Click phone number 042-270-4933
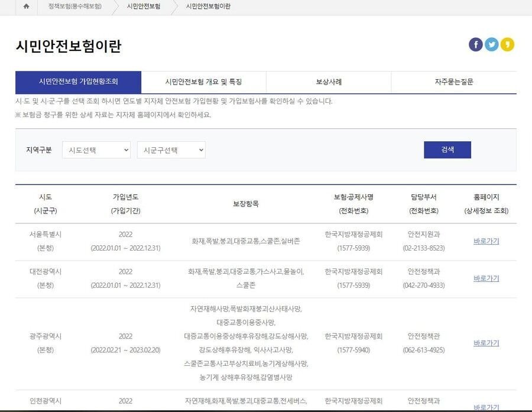532x412 pixels. [424, 286]
